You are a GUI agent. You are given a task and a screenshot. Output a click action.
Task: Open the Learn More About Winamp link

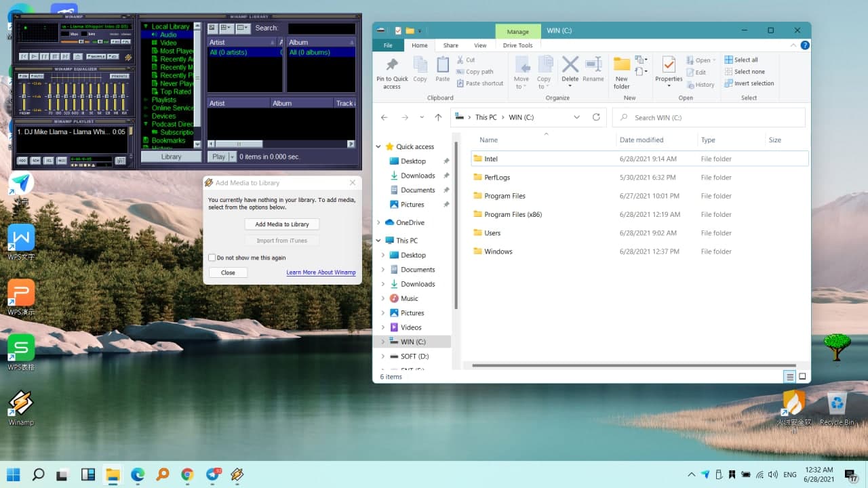coord(321,272)
